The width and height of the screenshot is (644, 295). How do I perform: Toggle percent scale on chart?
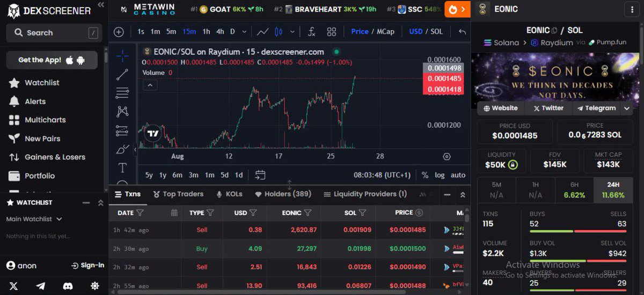(x=425, y=175)
